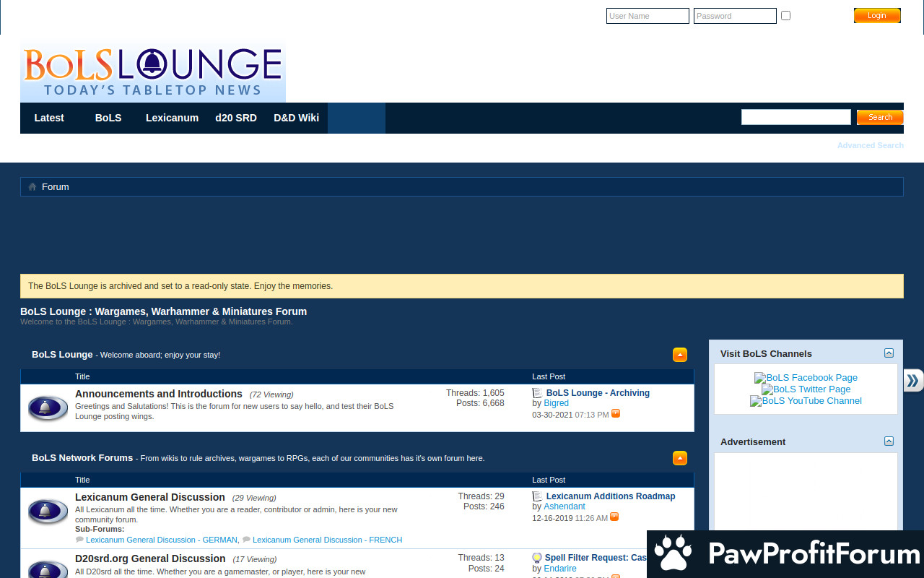The width and height of the screenshot is (924, 578).
Task: View profile of user Ashendant
Action: pos(565,506)
